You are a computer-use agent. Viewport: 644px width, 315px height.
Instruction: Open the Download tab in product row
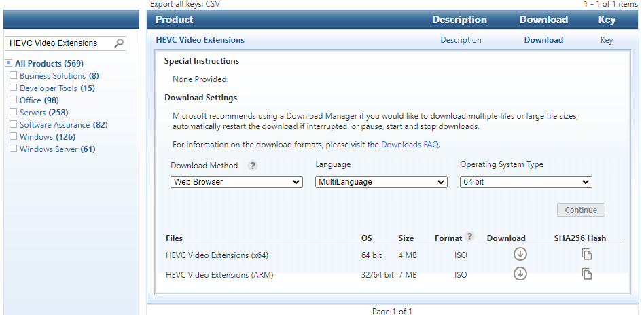point(543,40)
